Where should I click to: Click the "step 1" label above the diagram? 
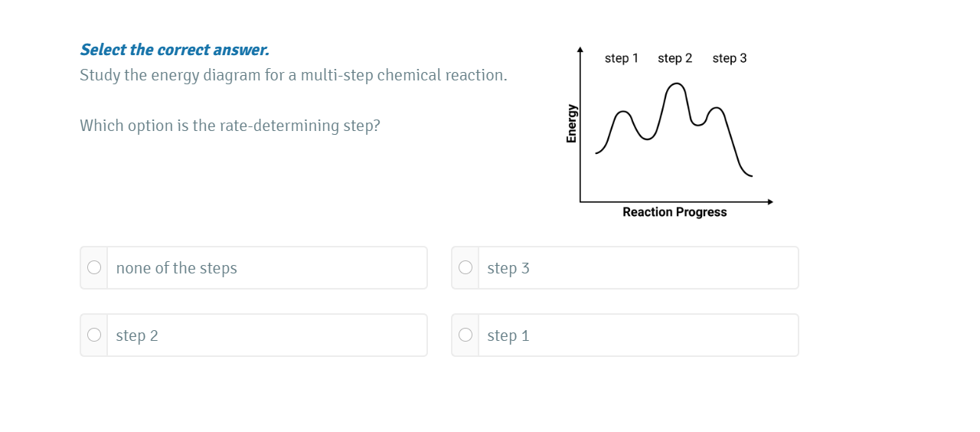(621, 58)
